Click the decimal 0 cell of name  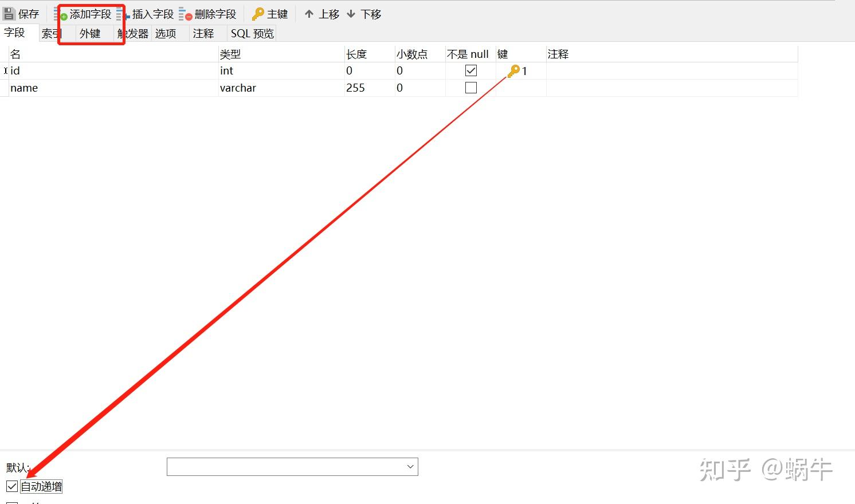click(x=420, y=88)
